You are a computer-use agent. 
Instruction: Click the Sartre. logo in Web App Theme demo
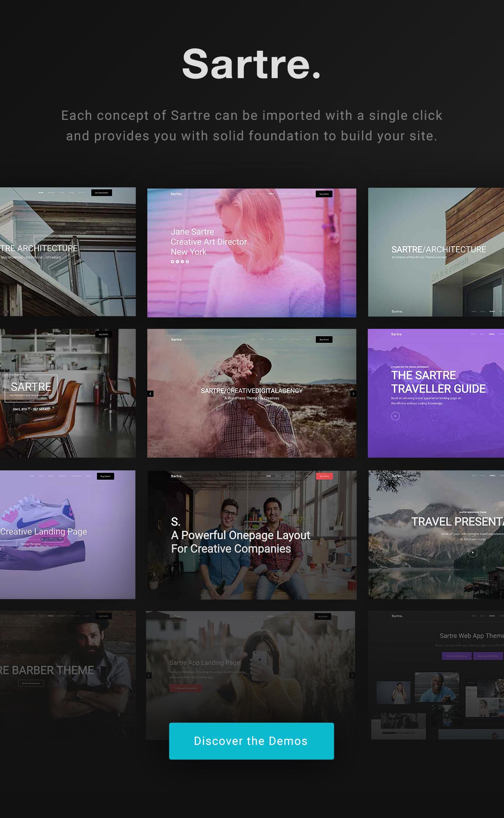tap(397, 616)
